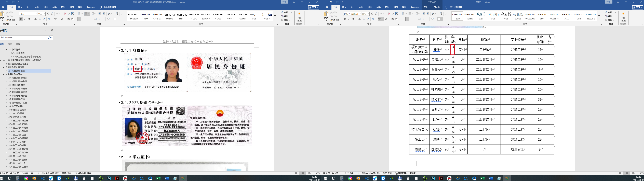Click 登录 sign-in in 响应文件 window

coord(285,2)
